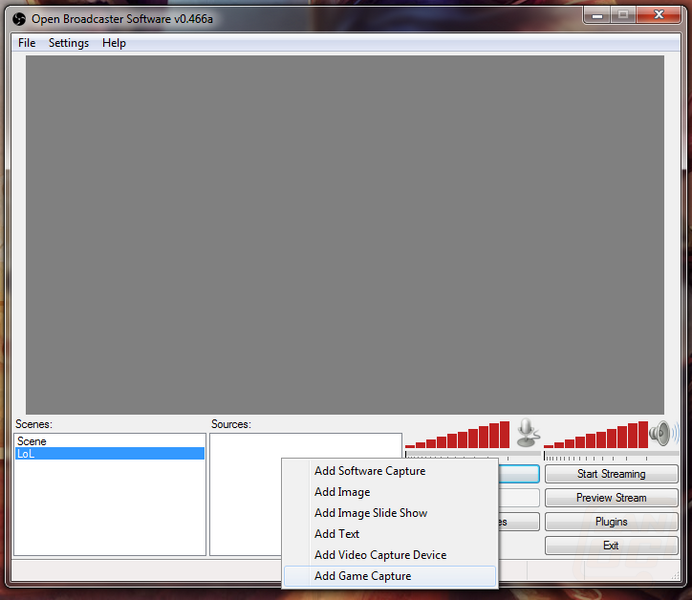The width and height of the screenshot is (692, 600).
Task: Open the Help menu
Action: coord(114,43)
